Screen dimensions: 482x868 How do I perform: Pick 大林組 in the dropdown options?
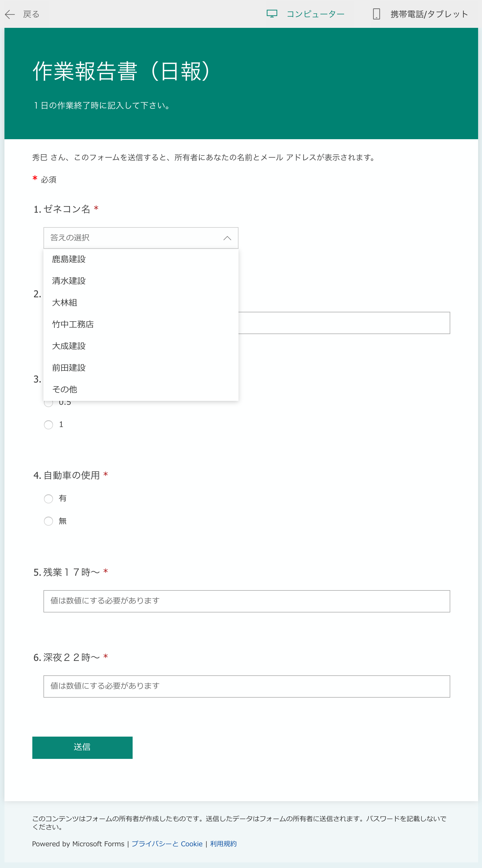pyautogui.click(x=65, y=303)
